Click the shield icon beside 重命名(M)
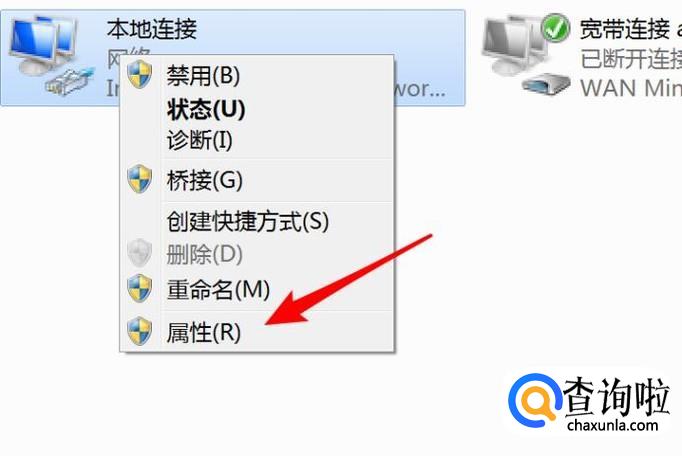This screenshot has height=456, width=682. (x=140, y=288)
